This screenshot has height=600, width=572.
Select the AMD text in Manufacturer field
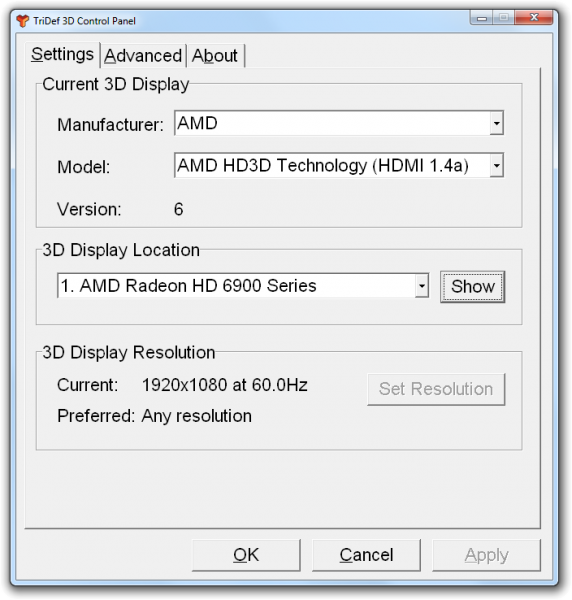point(197,123)
